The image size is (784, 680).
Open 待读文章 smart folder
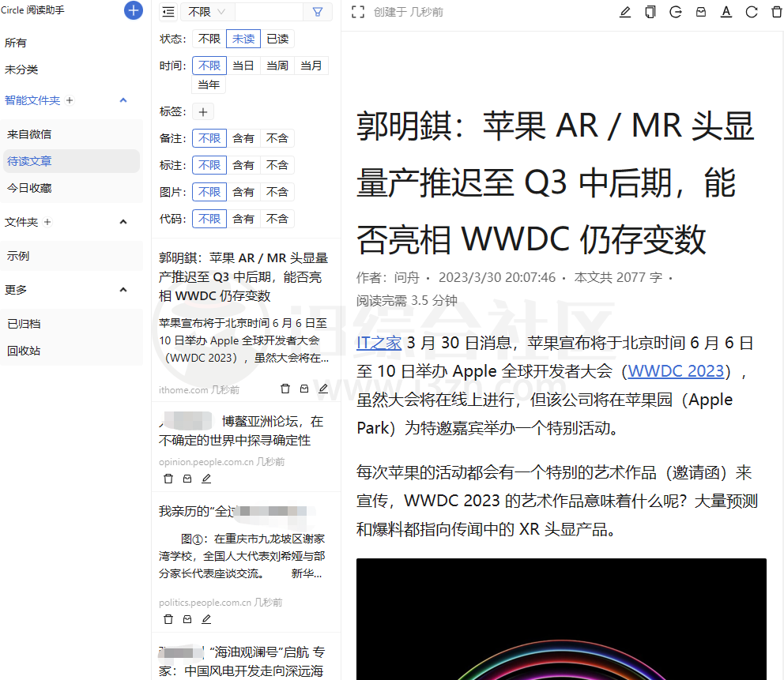pyautogui.click(x=71, y=161)
